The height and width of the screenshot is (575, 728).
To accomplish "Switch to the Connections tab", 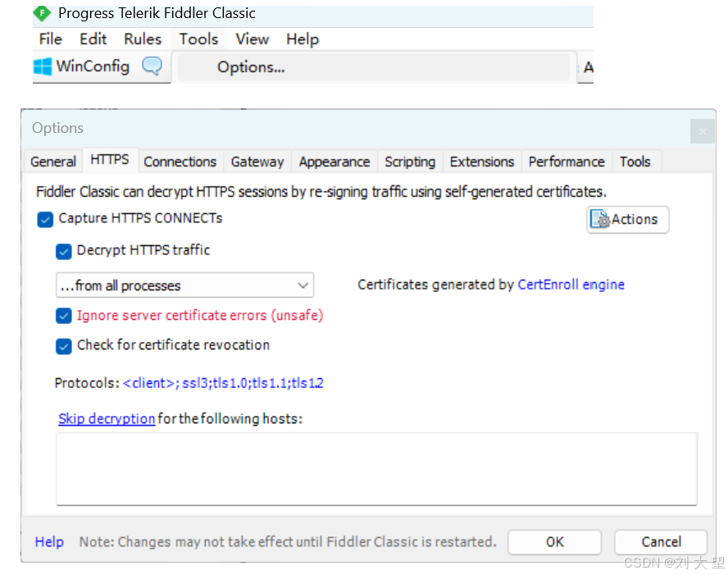I will (180, 162).
